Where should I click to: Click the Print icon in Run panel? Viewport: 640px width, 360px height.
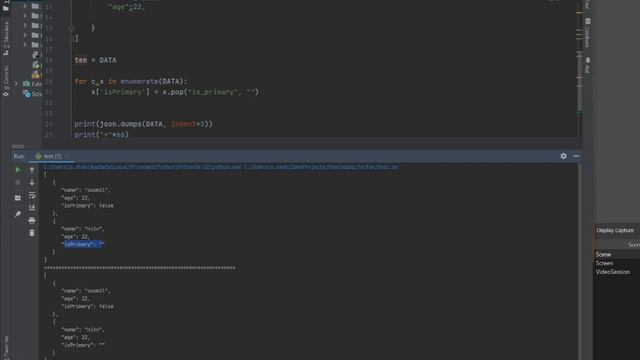pyautogui.click(x=32, y=220)
